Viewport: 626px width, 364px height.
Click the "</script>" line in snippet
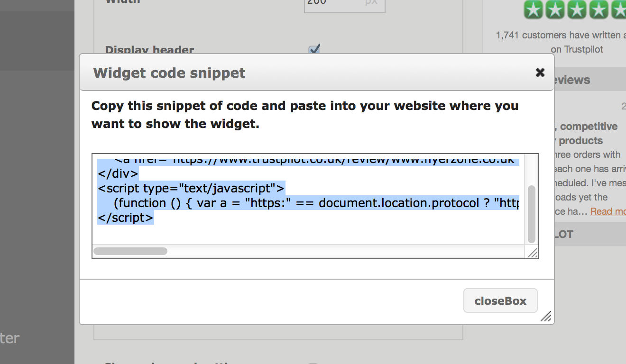(x=126, y=218)
